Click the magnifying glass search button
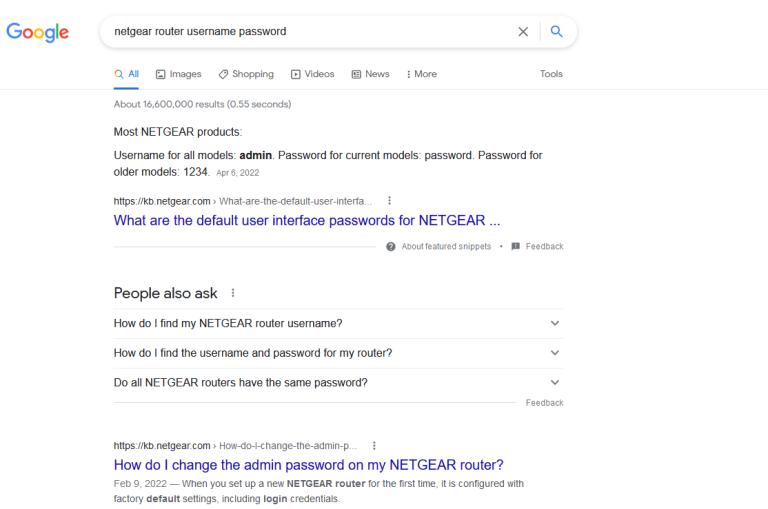 coord(557,32)
